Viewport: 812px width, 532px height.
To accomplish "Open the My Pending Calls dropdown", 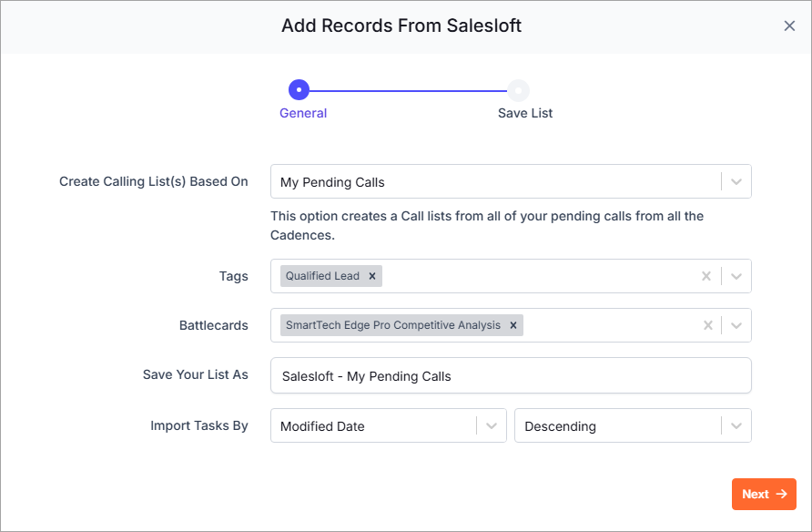I will click(x=511, y=181).
